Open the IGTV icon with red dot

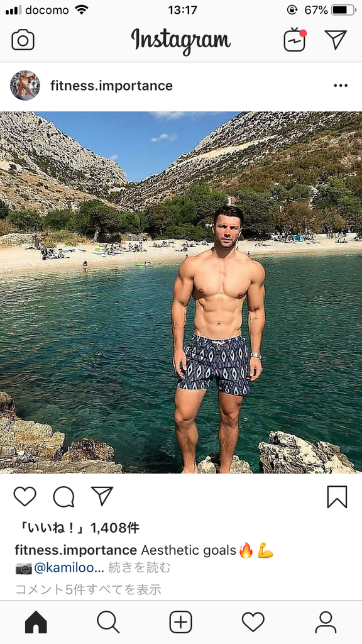coord(295,40)
